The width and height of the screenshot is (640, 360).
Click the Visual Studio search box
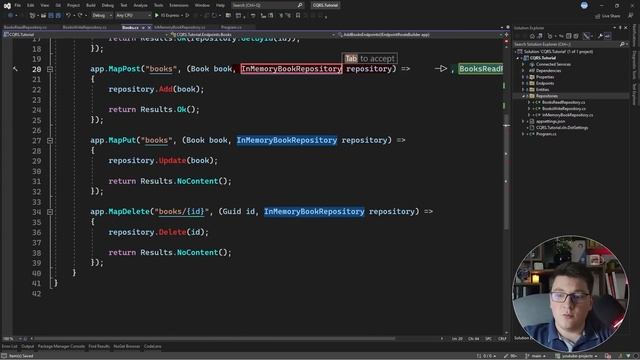pyautogui.click(x=267, y=5)
